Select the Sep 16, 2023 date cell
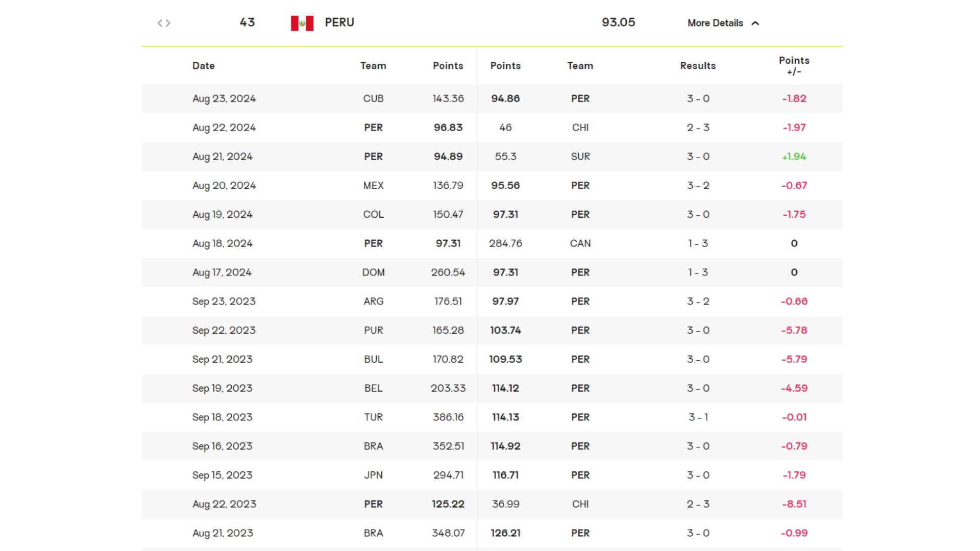The width and height of the screenshot is (980, 551). [223, 447]
